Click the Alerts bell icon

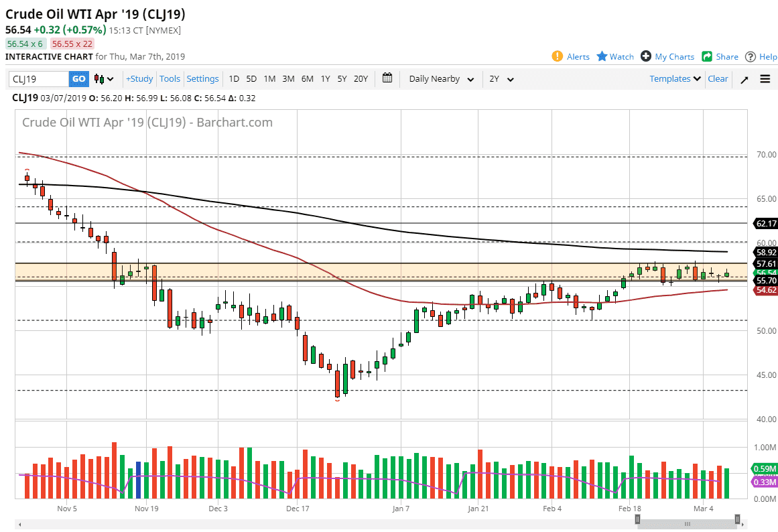557,56
